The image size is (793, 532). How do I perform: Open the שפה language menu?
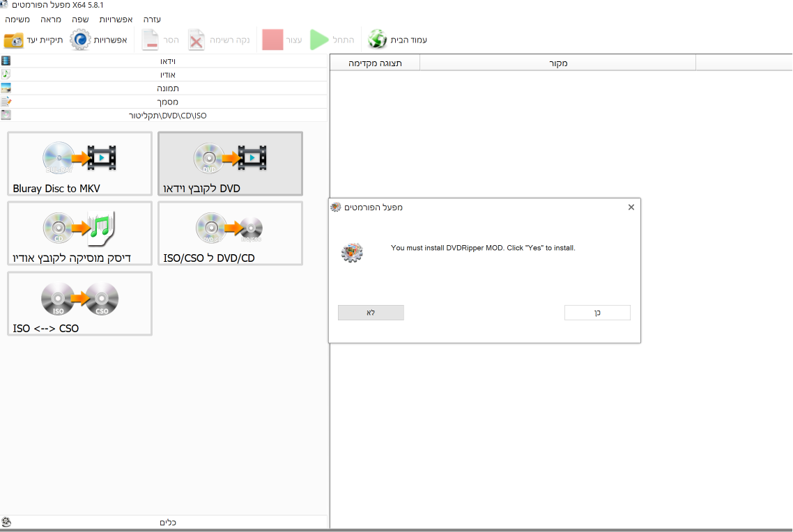tap(80, 19)
